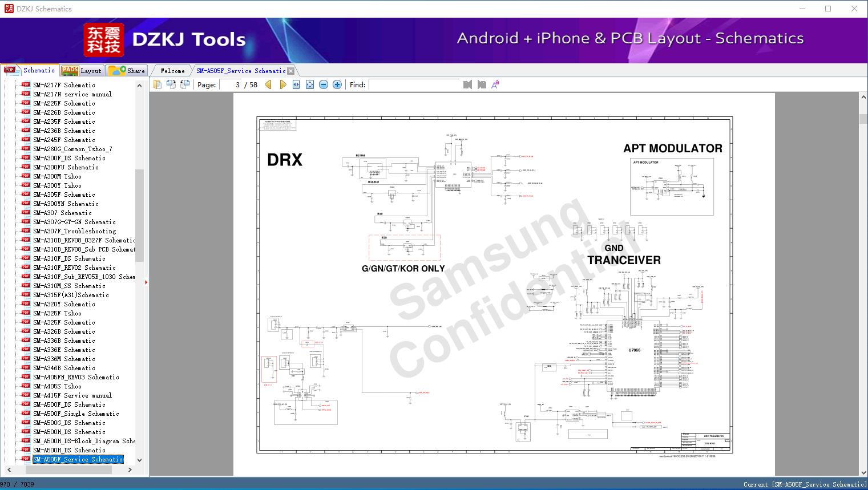Open SM-A217N service manual

tap(72, 94)
